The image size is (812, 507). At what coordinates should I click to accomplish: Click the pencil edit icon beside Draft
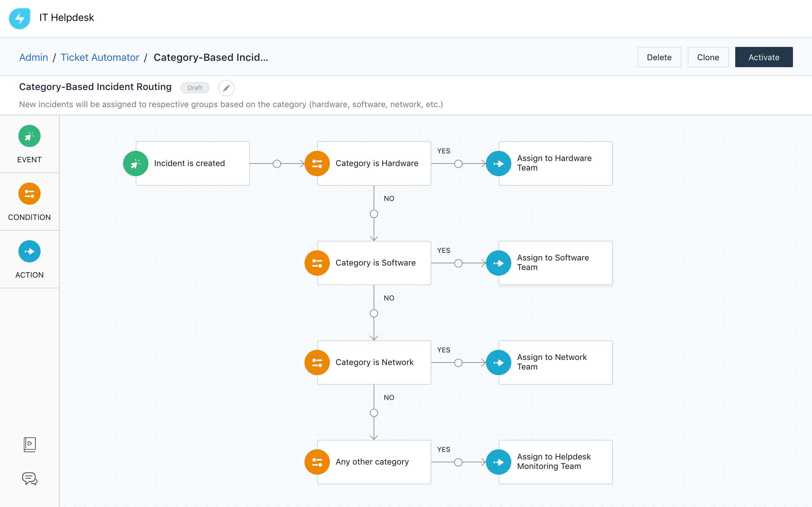click(226, 88)
